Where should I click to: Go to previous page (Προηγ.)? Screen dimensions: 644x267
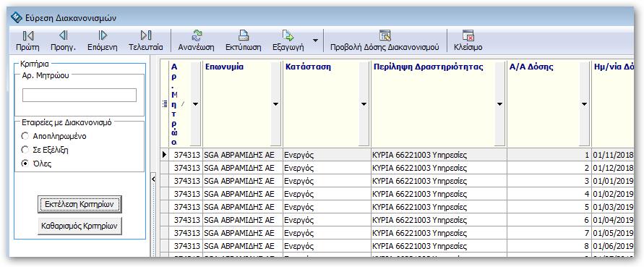[63, 41]
